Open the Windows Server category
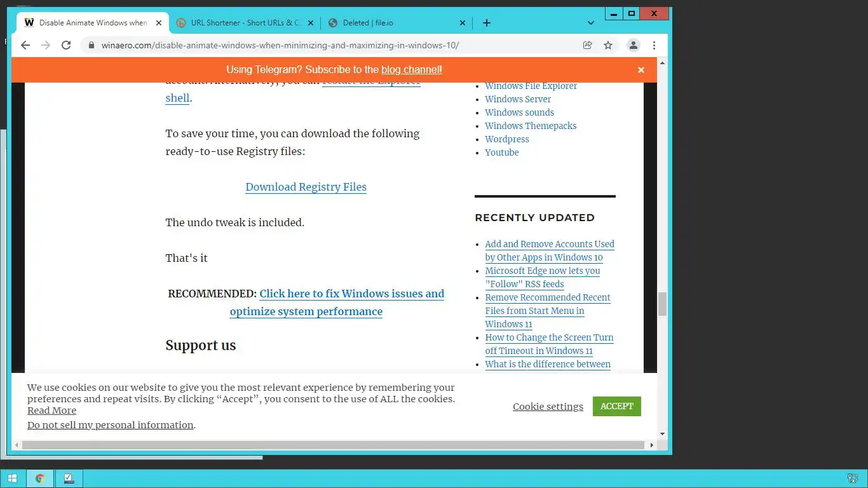 (518, 99)
